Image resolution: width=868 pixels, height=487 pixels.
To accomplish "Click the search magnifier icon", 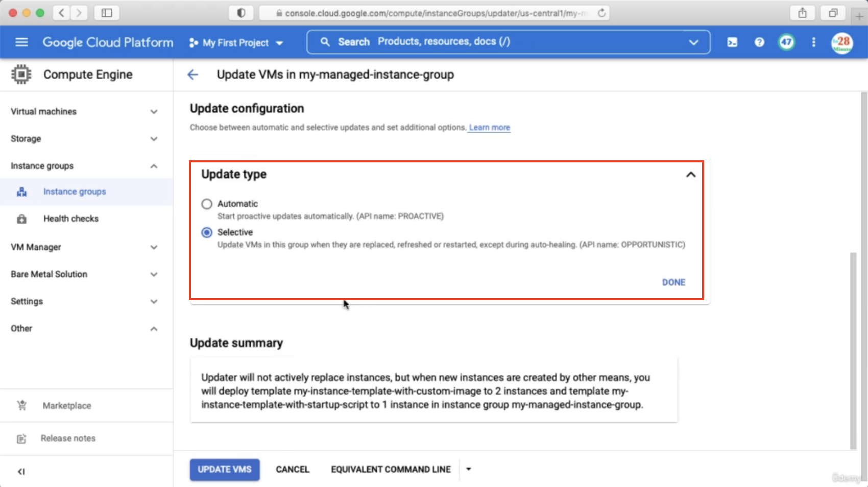I will [325, 42].
